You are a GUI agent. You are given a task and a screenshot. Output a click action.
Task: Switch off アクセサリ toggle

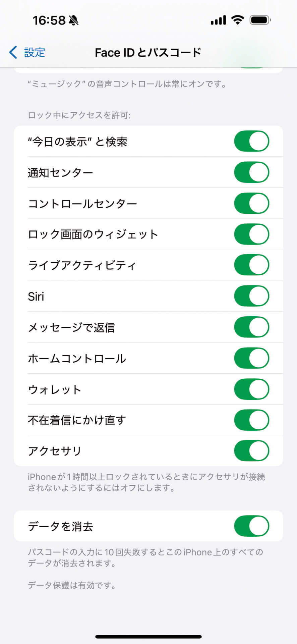pyautogui.click(x=251, y=451)
